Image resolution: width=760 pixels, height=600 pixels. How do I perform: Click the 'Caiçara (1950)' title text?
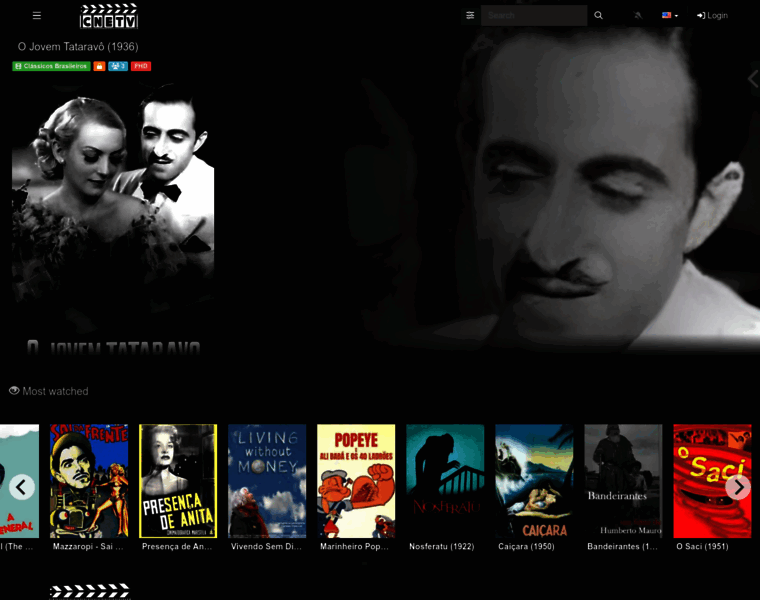pos(526,546)
